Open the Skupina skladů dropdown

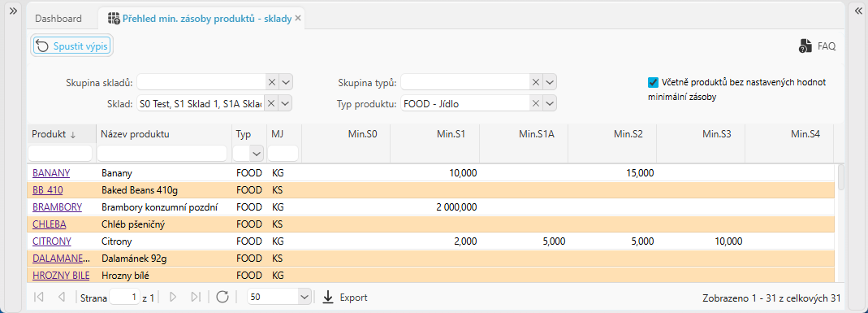coord(286,83)
